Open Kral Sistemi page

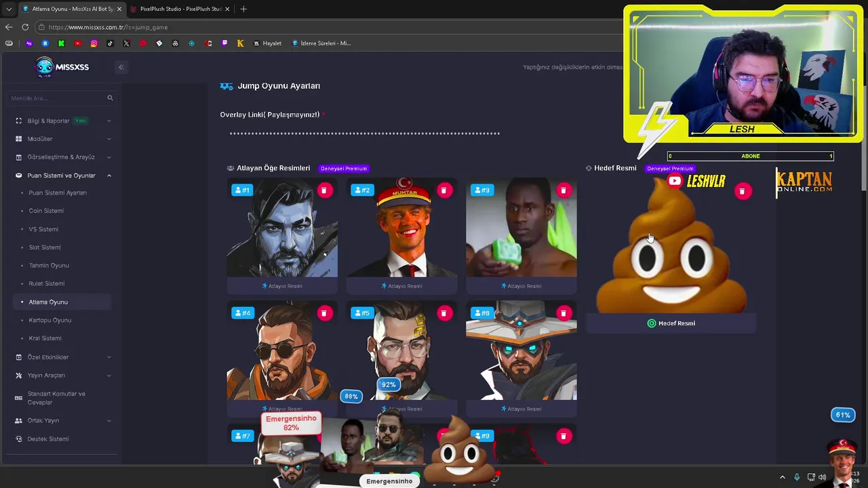(45, 338)
